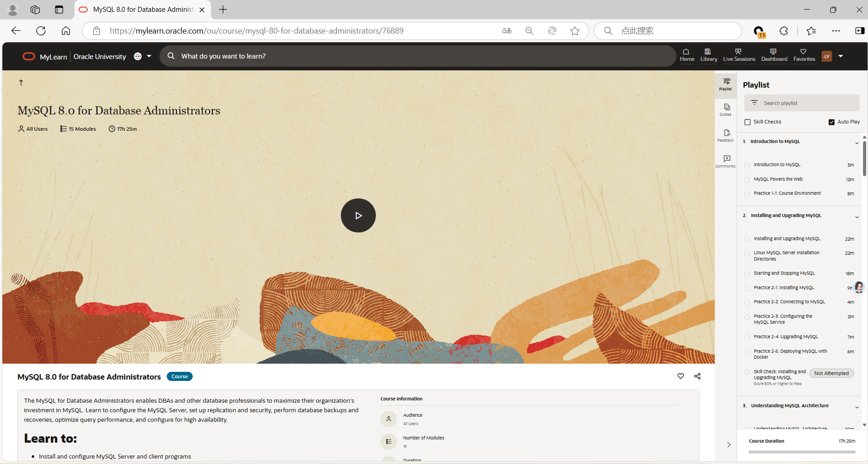
Task: Mark Practice 2-2 Connecting to MySQL circle
Action: (x=747, y=302)
